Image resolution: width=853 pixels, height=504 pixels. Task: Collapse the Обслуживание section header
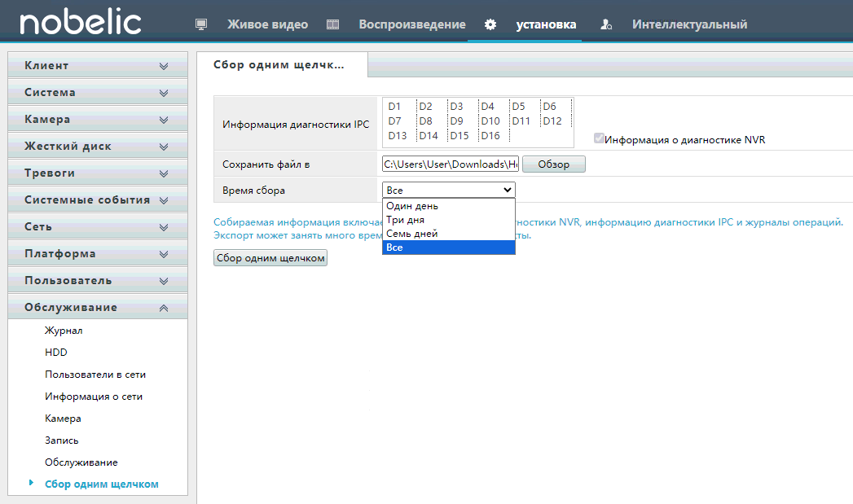click(98, 308)
